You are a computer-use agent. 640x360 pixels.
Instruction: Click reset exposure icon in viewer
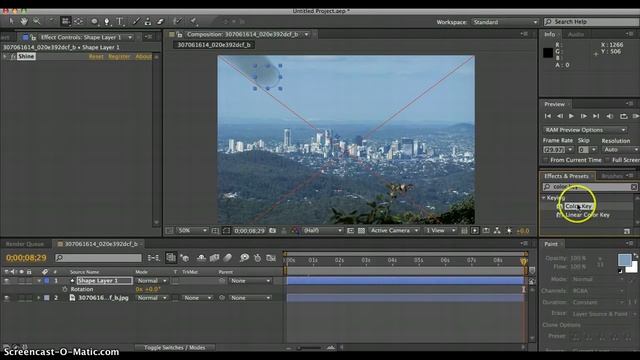509,231
